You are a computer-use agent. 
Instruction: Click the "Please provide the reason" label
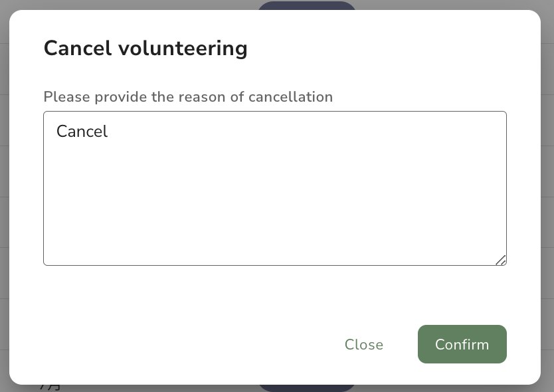point(188,97)
